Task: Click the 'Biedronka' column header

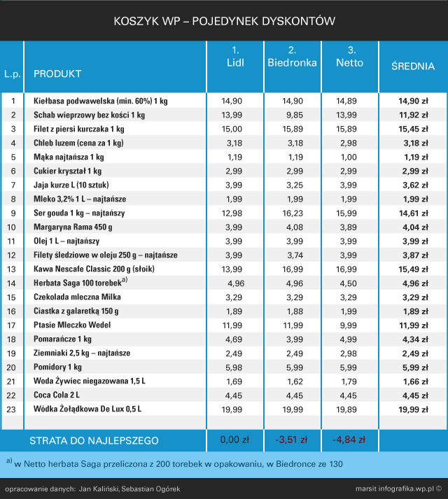Action: (x=293, y=63)
